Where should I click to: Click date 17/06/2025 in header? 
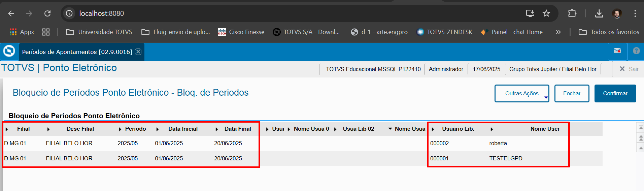(486, 69)
